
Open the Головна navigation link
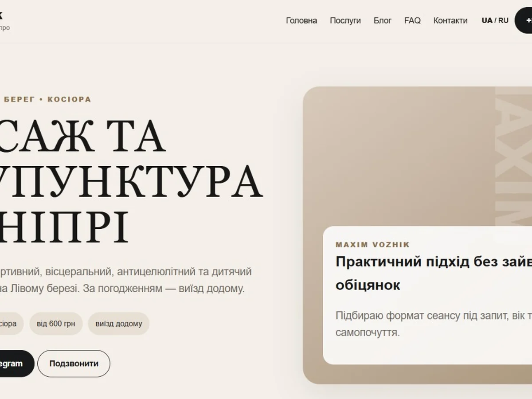(x=301, y=20)
